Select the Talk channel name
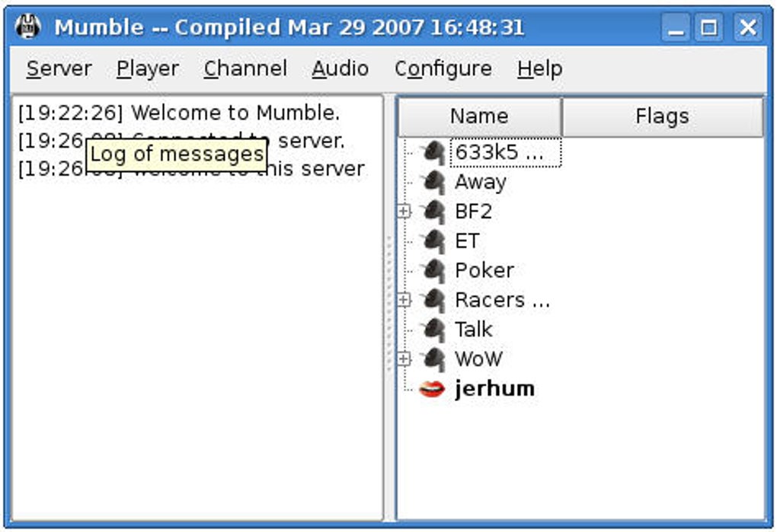The width and height of the screenshot is (777, 532). tap(473, 329)
